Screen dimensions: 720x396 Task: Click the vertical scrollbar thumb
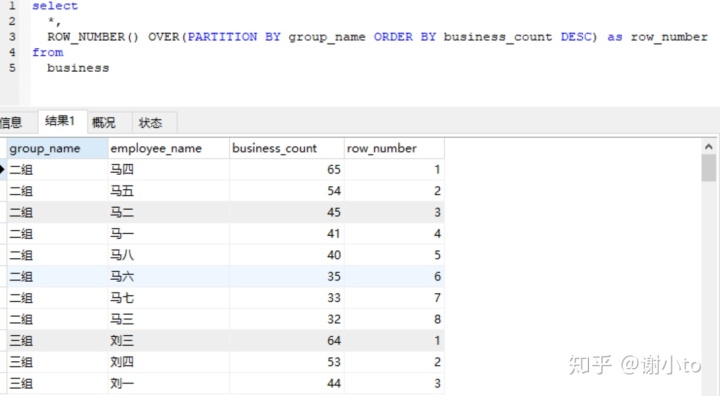[x=709, y=168]
